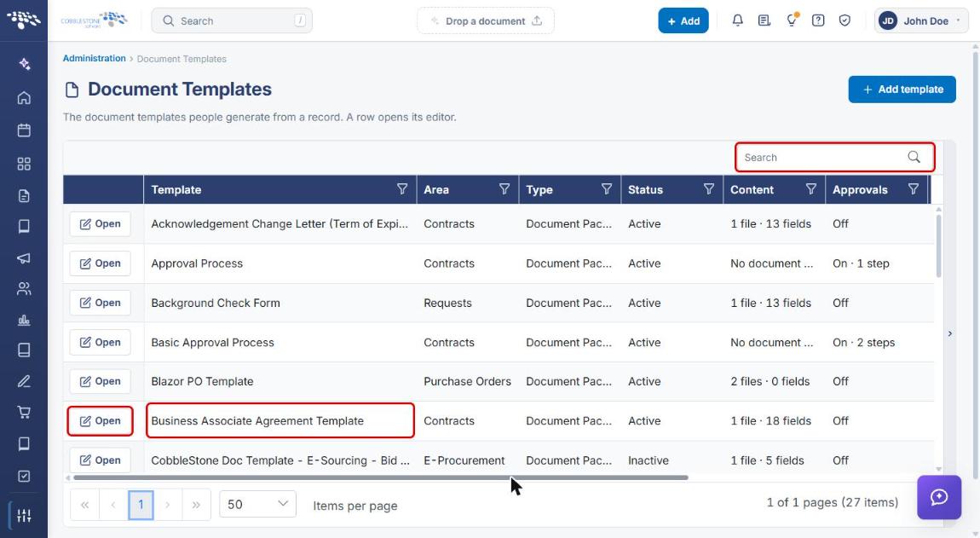The image size is (980, 538).
Task: Click the shield icon in header
Action: click(845, 20)
